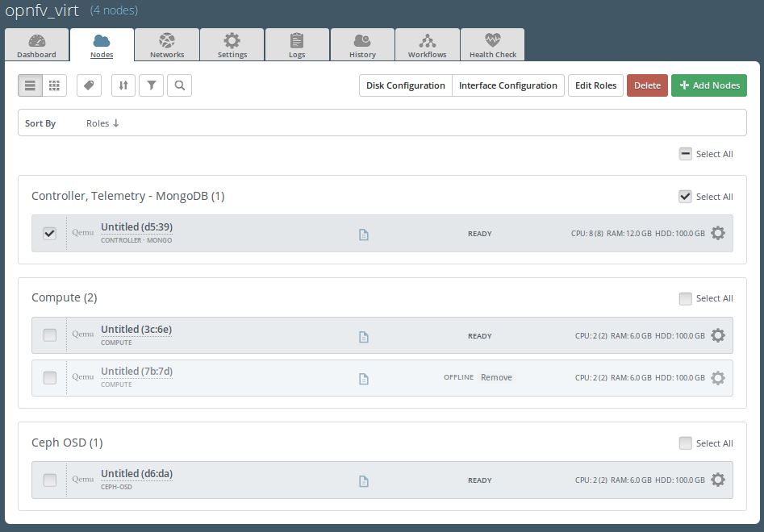The width and height of the screenshot is (764, 532).
Task: Click READY status of node d5:39
Action: point(480,234)
